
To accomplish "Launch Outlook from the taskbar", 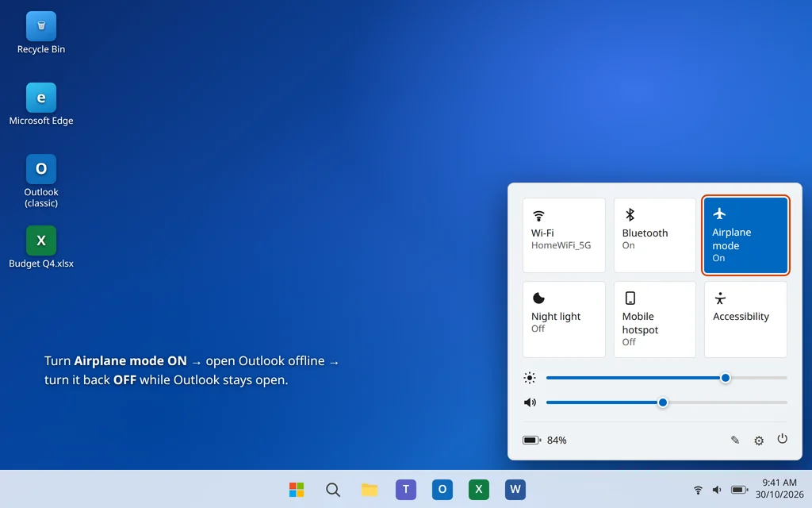I will [442, 489].
